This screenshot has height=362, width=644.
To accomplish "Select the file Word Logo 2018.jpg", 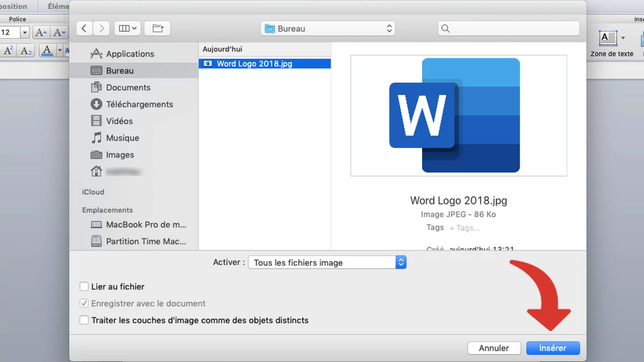I will [265, 64].
